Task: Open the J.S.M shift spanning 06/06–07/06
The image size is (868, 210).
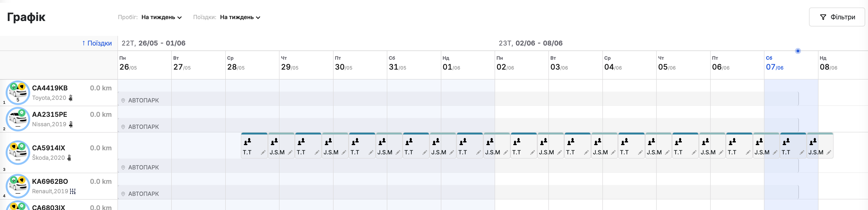Action: tap(766, 146)
